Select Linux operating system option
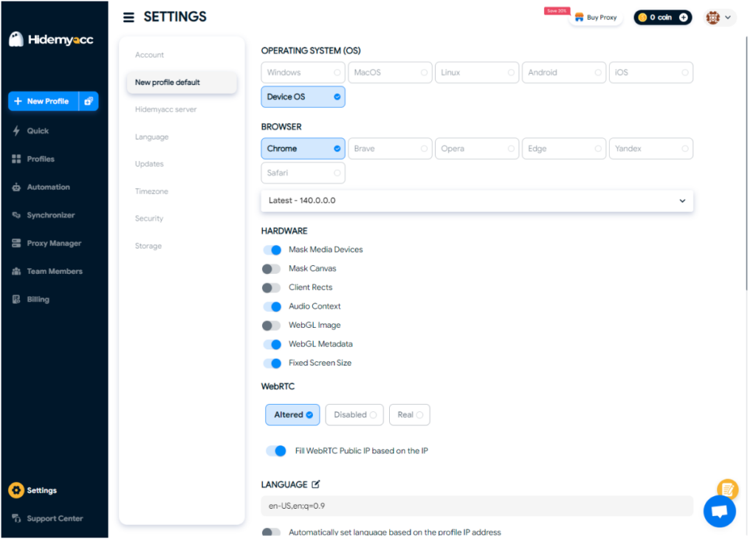This screenshot has height=539, width=756. click(477, 72)
